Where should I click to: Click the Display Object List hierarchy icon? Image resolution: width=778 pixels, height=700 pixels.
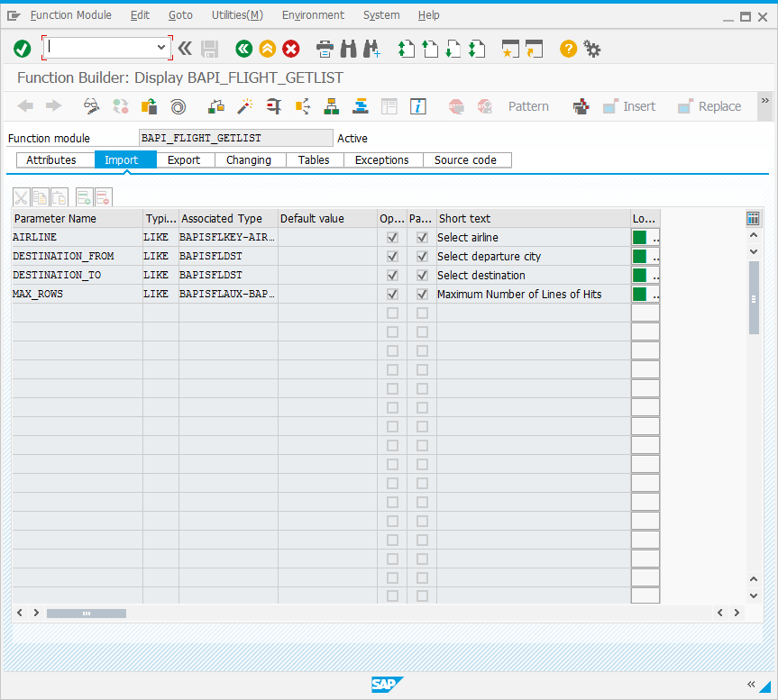click(332, 106)
